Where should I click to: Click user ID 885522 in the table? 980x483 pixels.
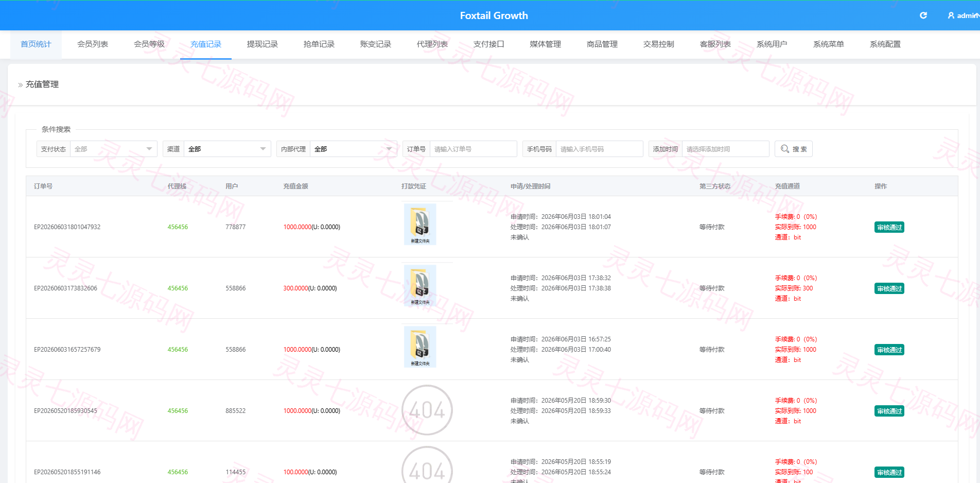click(235, 411)
